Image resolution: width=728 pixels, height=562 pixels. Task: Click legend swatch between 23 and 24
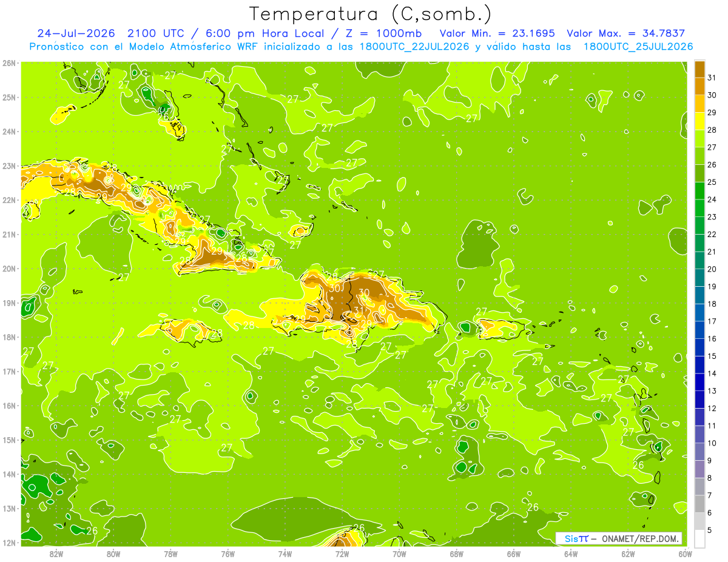tap(699, 208)
